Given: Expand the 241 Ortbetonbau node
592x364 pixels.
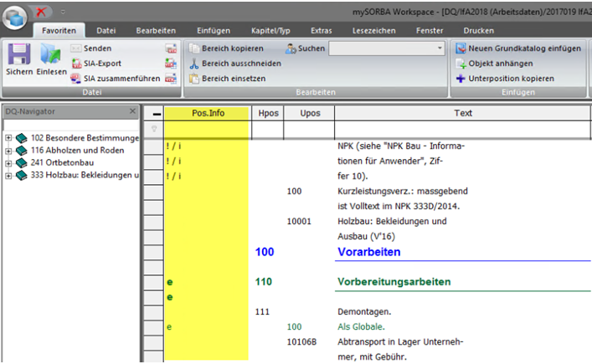Looking at the screenshot, I should tap(8, 163).
